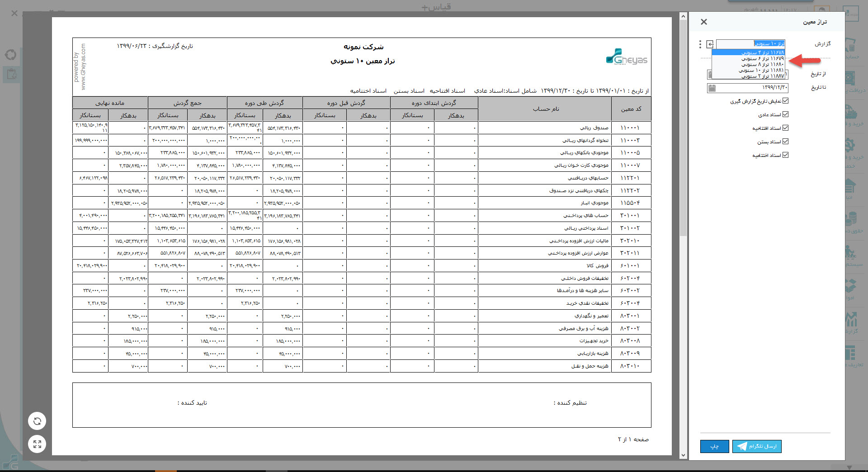Toggle 'اسناد عادی' checkbox
Viewport: 868px width, 472px height.
tap(785, 114)
